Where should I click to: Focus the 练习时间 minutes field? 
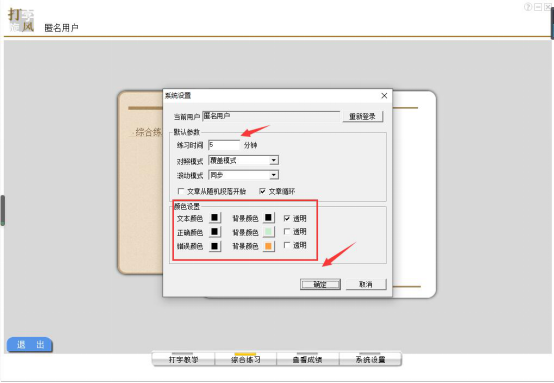coord(224,145)
